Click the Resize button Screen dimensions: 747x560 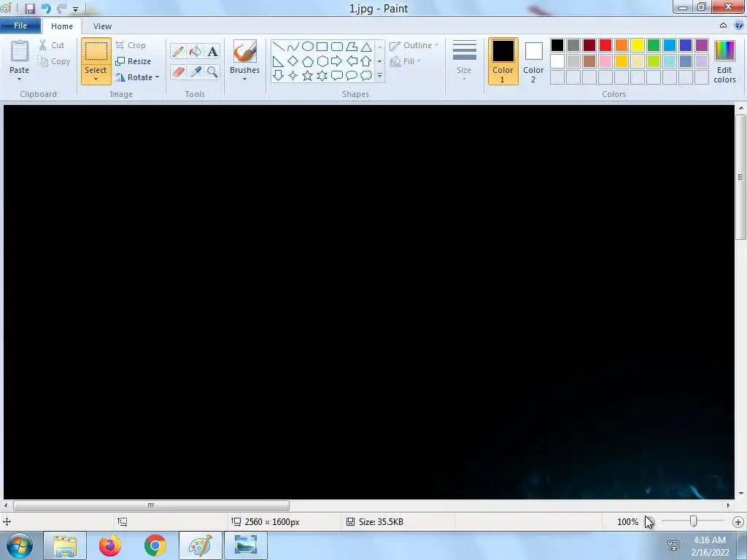133,61
